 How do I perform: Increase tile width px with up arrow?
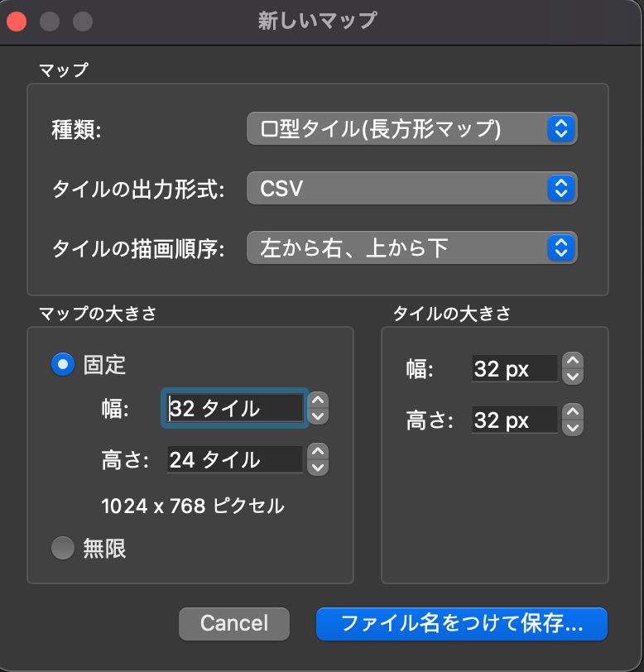click(573, 361)
